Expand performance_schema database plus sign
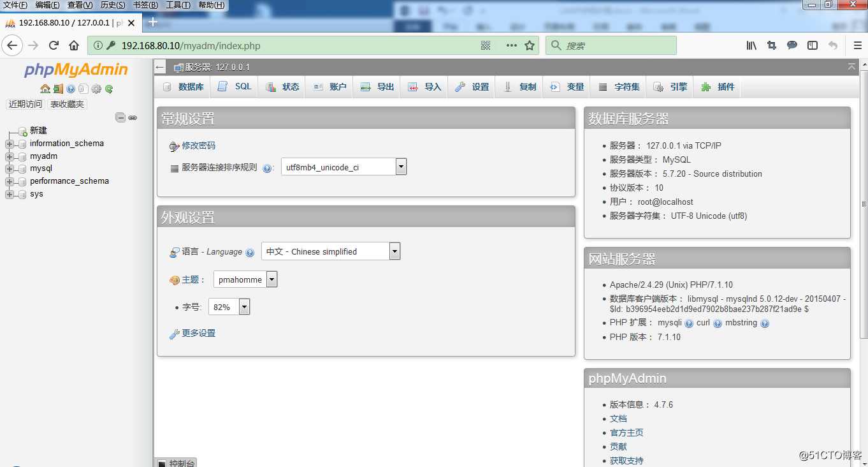868x467 pixels. [x=9, y=181]
